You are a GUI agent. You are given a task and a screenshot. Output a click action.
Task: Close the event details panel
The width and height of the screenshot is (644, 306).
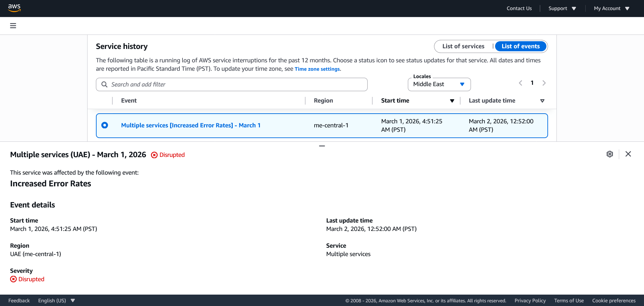coord(628,154)
